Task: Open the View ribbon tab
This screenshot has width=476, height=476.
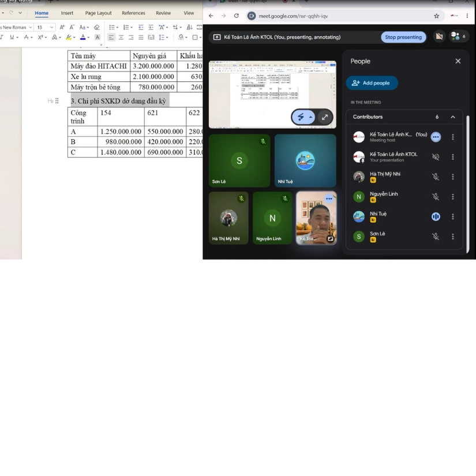Action: tap(189, 13)
